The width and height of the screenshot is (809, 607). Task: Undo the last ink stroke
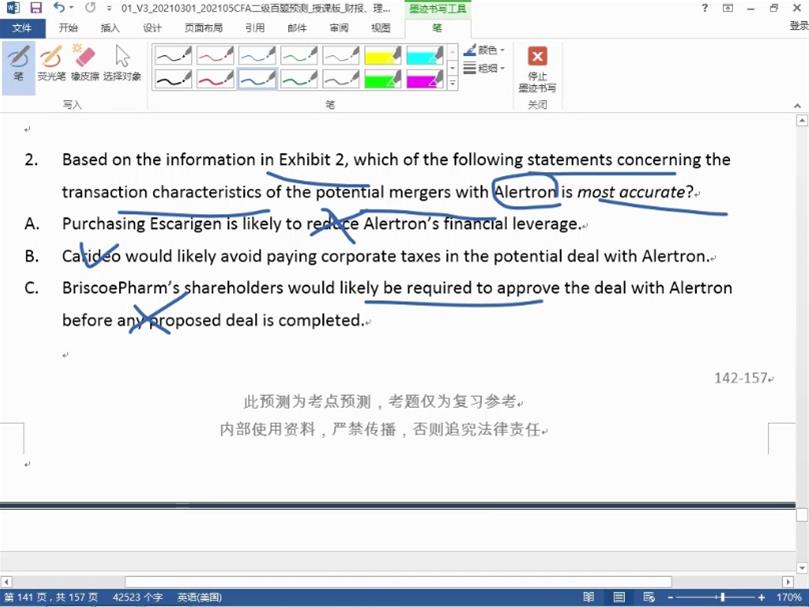59,8
